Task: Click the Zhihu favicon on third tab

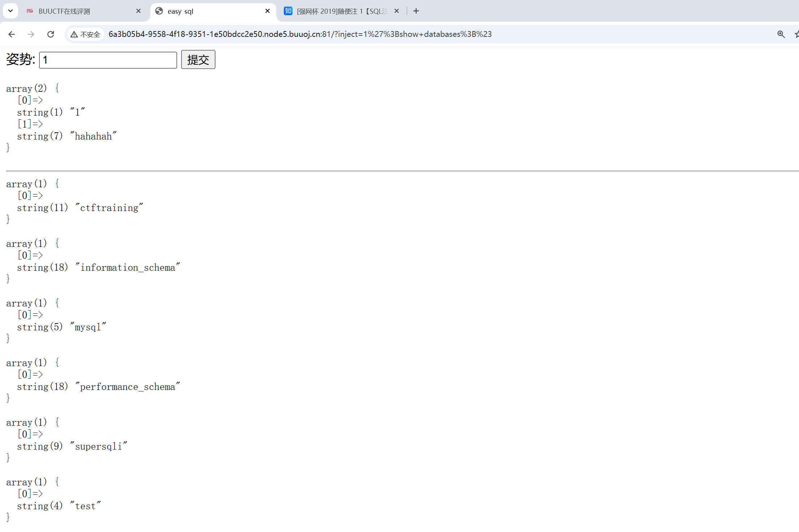Action: click(288, 11)
